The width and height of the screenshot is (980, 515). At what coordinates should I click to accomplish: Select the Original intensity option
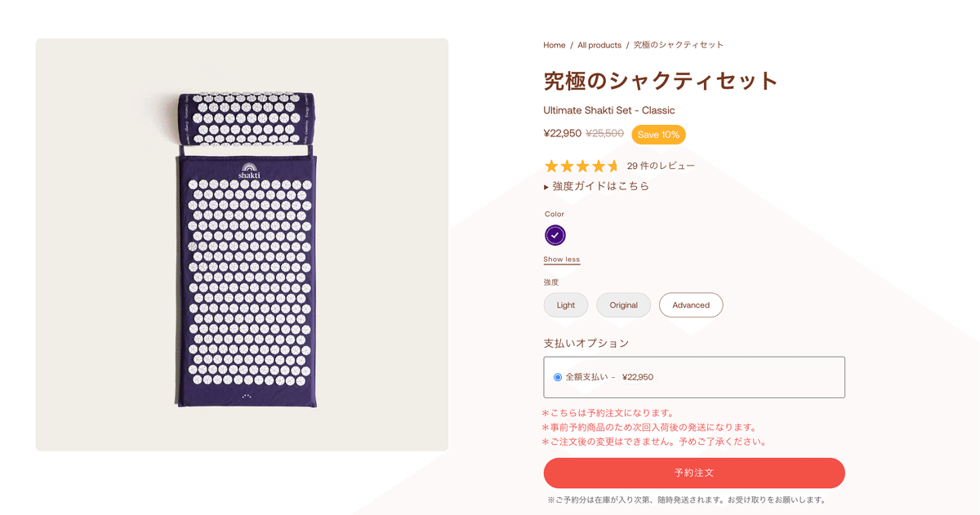tap(623, 304)
